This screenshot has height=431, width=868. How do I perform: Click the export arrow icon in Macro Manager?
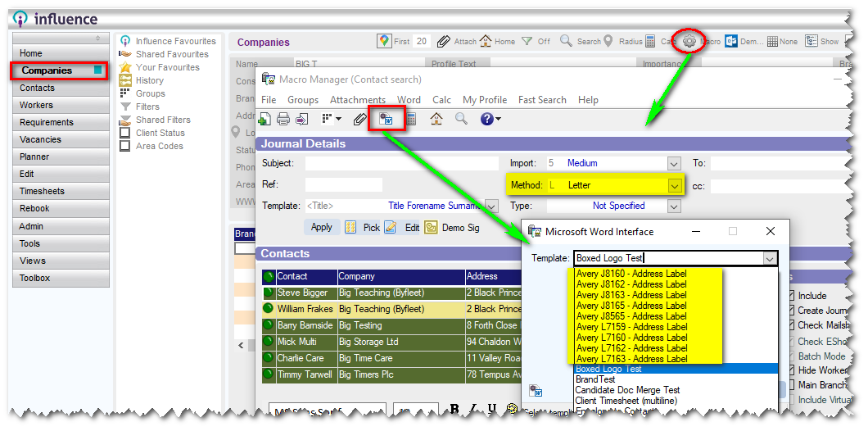pos(301,119)
